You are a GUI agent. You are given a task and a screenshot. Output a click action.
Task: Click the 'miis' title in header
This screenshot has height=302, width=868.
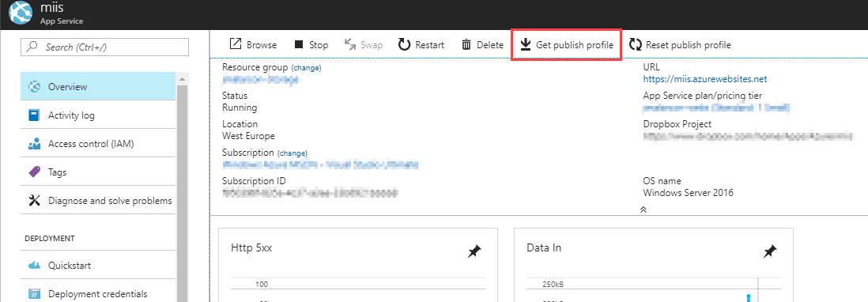pos(53,9)
